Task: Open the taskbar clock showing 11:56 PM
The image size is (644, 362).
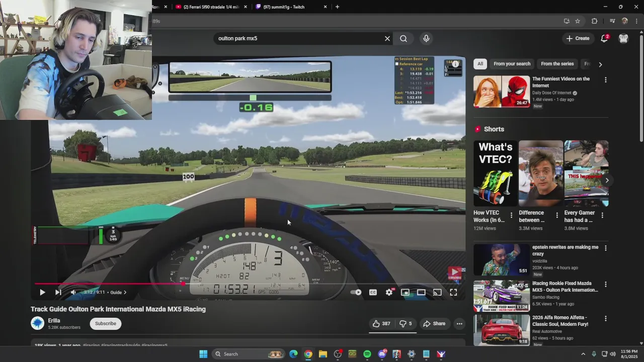Action: 629,354
